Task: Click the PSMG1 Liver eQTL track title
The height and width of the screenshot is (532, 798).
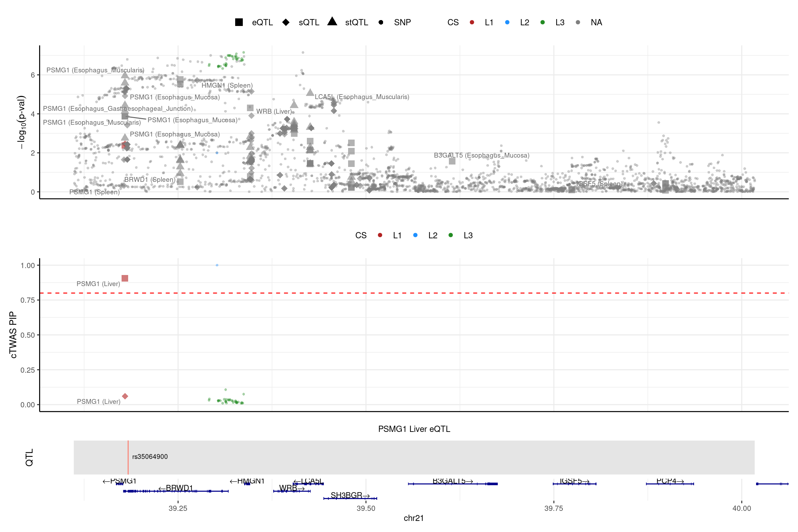Action: [414, 429]
